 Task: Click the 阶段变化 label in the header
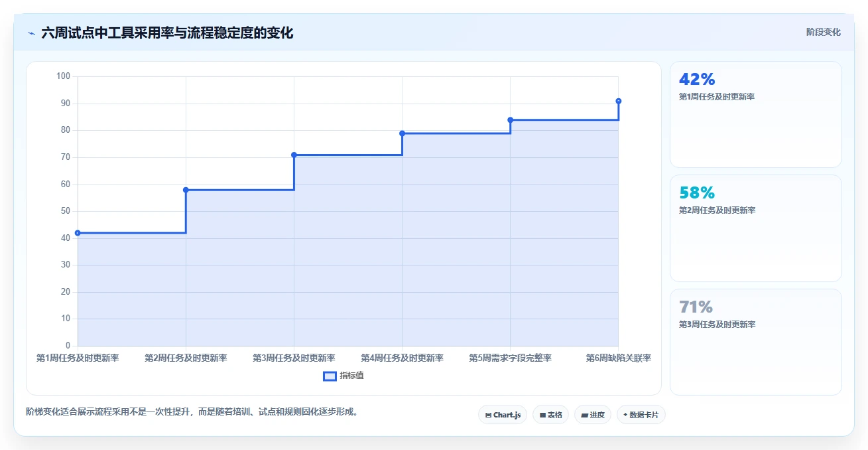pyautogui.click(x=823, y=32)
